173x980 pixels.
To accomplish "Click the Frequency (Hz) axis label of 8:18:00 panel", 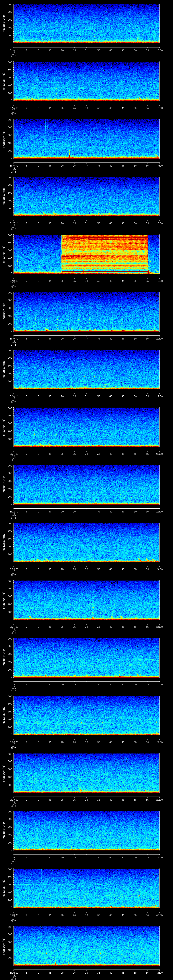I will (4, 254).
